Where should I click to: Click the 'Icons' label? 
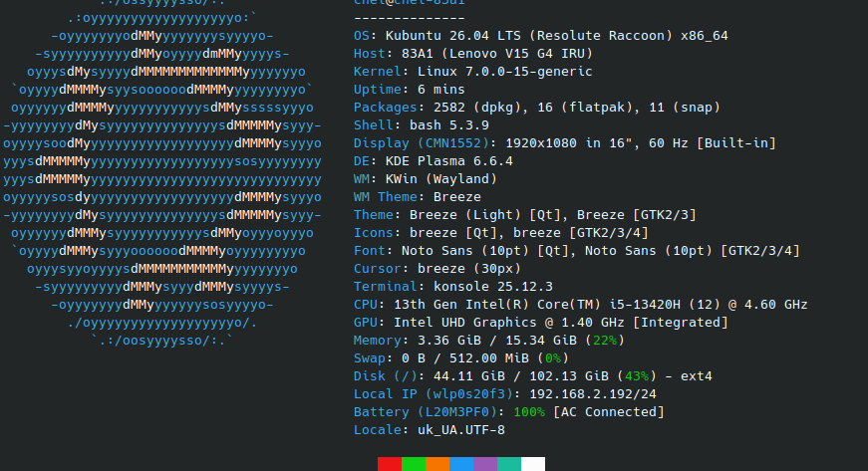(374, 233)
